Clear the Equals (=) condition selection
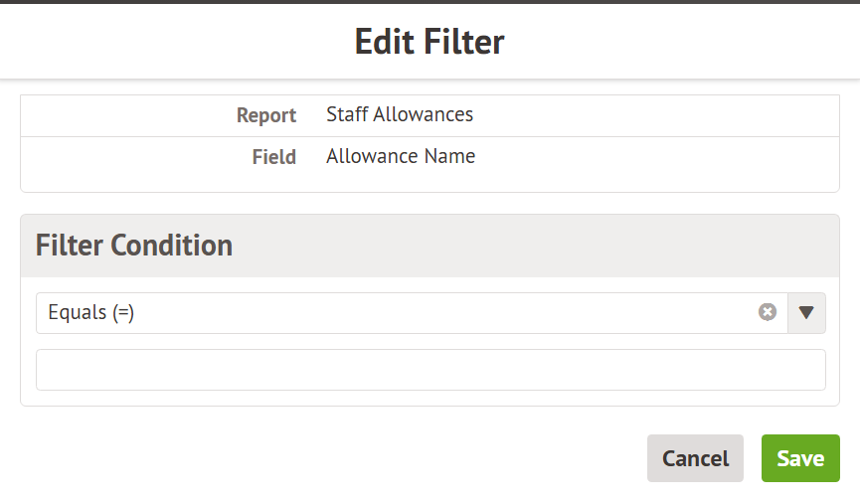This screenshot has width=860, height=504. pos(768,312)
